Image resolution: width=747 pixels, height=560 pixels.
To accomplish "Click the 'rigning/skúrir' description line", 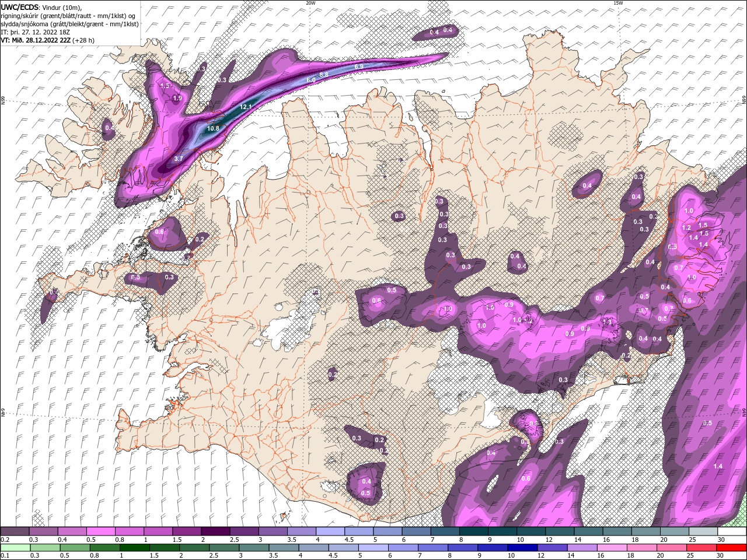I will (x=68, y=16).
